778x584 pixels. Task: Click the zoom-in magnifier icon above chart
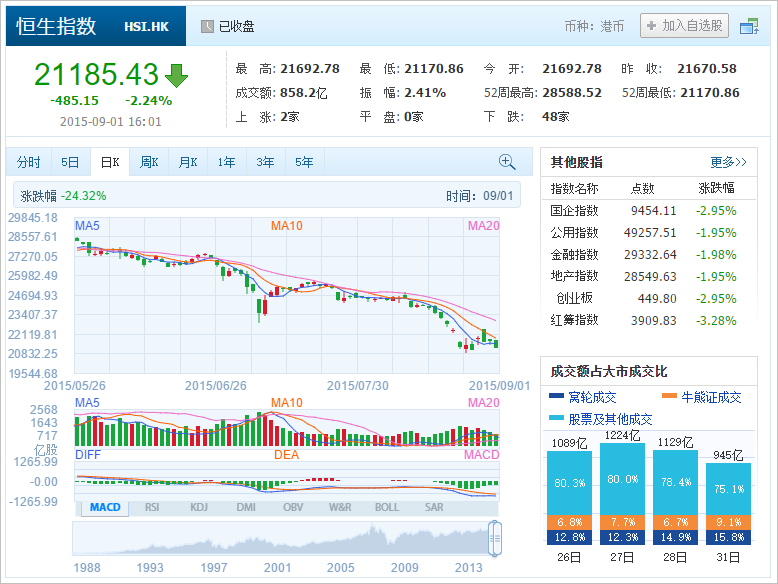point(507,162)
